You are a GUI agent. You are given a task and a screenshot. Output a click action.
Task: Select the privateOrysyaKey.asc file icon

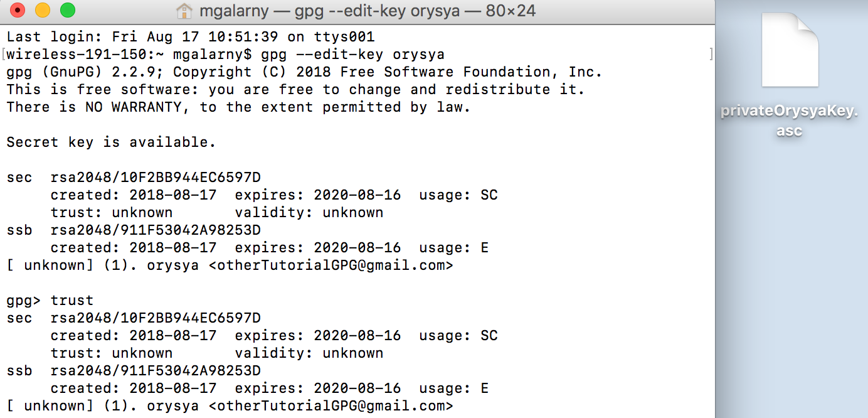point(790,50)
